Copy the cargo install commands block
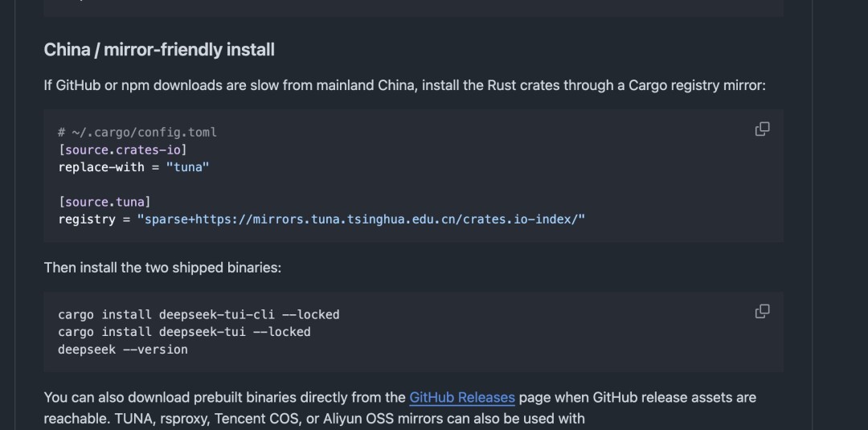Image resolution: width=868 pixels, height=430 pixels. (x=762, y=312)
